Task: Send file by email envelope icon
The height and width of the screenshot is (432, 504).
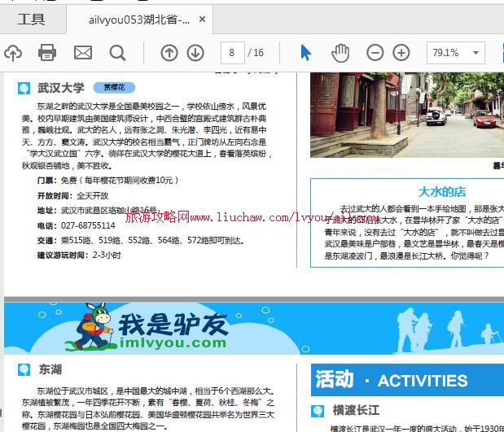Action: 83,53
